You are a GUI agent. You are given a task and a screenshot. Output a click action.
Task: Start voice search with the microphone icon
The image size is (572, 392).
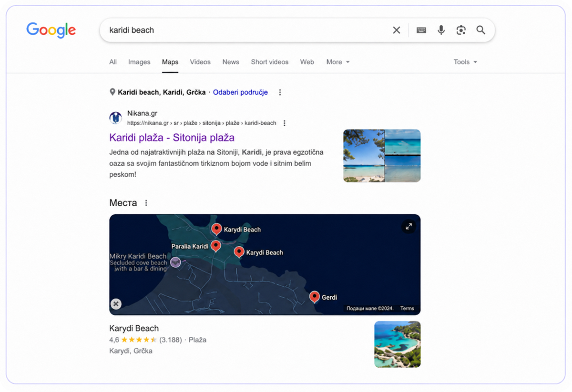441,30
